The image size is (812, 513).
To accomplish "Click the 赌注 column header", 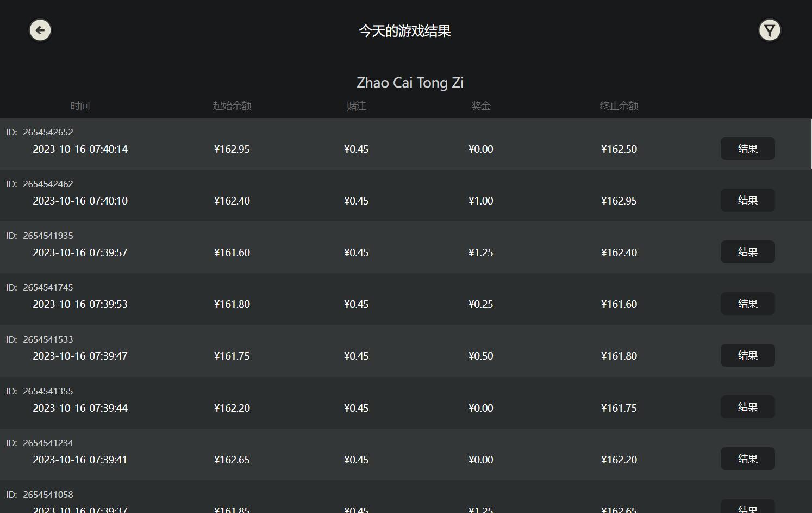I will [357, 106].
